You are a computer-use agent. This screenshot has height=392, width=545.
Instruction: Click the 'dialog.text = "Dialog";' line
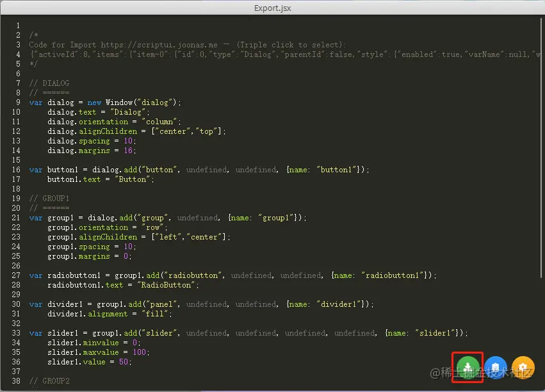pos(99,112)
